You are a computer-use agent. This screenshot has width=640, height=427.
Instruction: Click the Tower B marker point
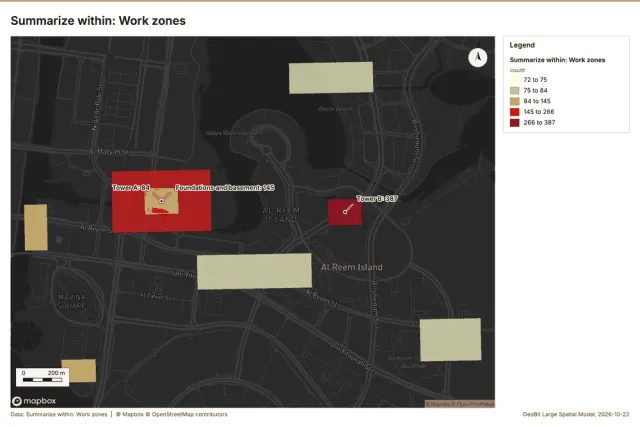tap(345, 212)
